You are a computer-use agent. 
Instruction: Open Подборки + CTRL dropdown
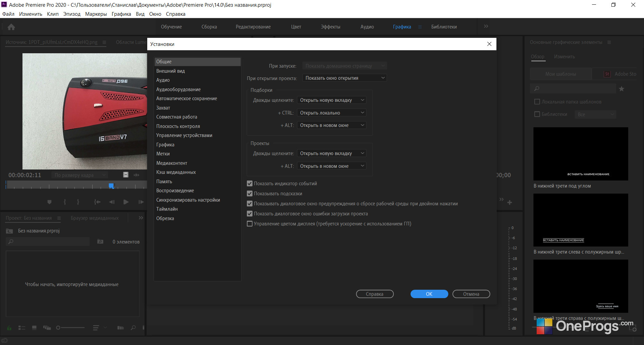(x=331, y=113)
